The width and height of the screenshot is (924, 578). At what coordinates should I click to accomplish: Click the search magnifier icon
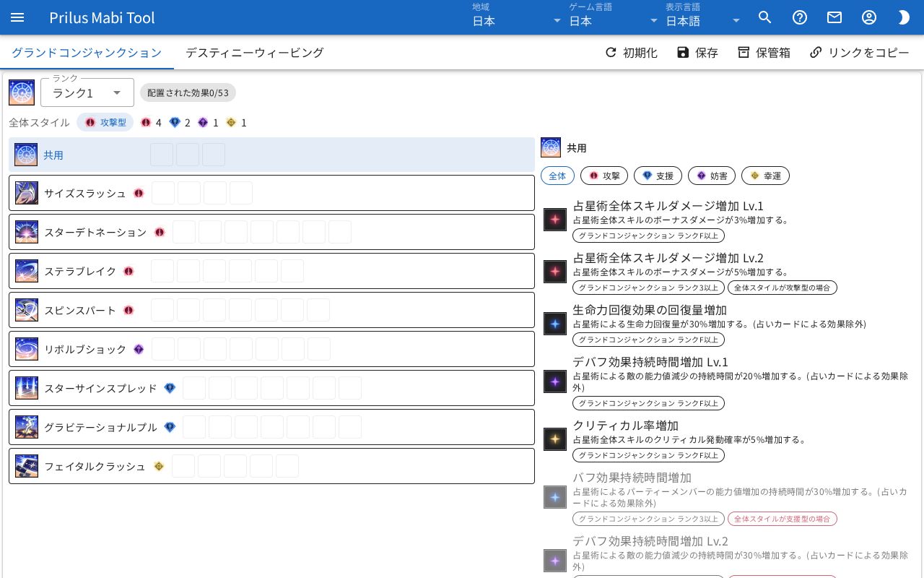click(765, 17)
